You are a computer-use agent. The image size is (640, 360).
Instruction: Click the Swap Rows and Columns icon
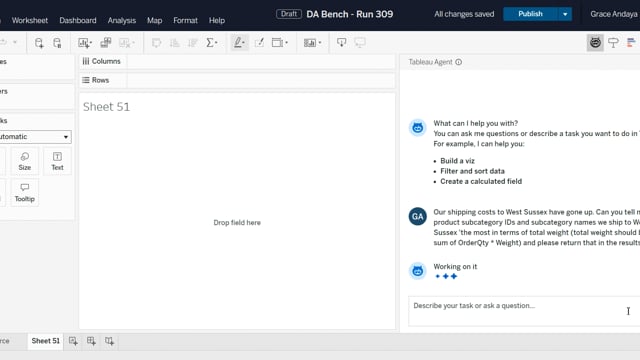(x=156, y=43)
